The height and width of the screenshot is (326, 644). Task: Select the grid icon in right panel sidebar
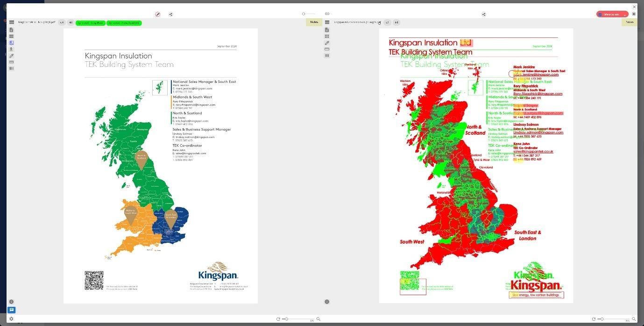[327, 36]
